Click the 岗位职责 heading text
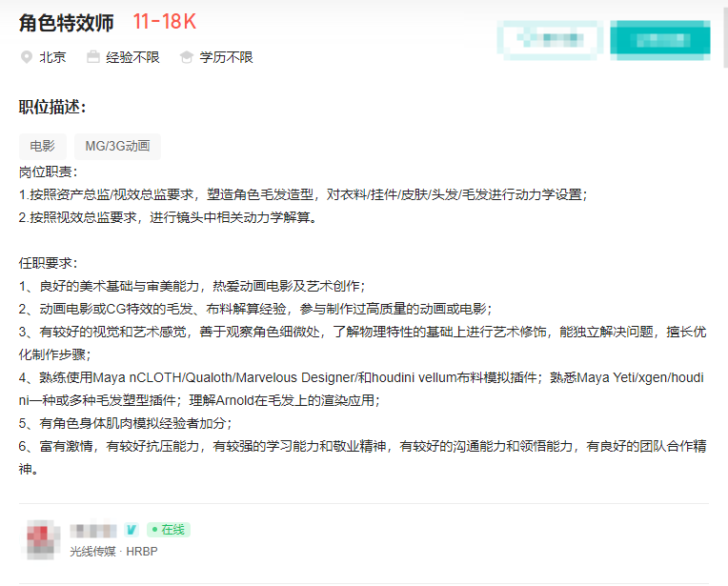The image size is (728, 586). click(x=48, y=172)
